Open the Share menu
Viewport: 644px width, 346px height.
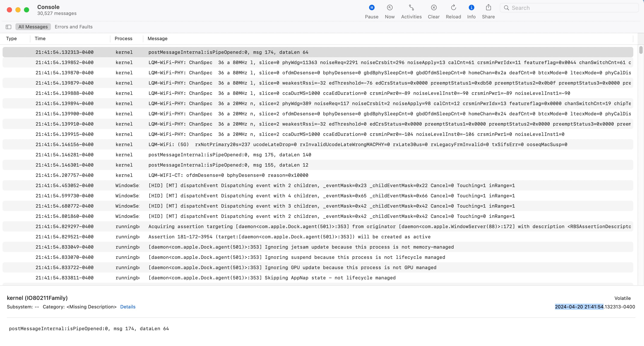[x=488, y=8]
